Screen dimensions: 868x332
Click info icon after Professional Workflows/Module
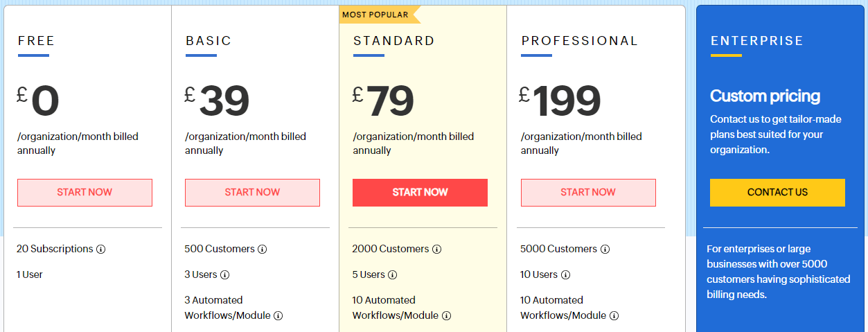614,316
